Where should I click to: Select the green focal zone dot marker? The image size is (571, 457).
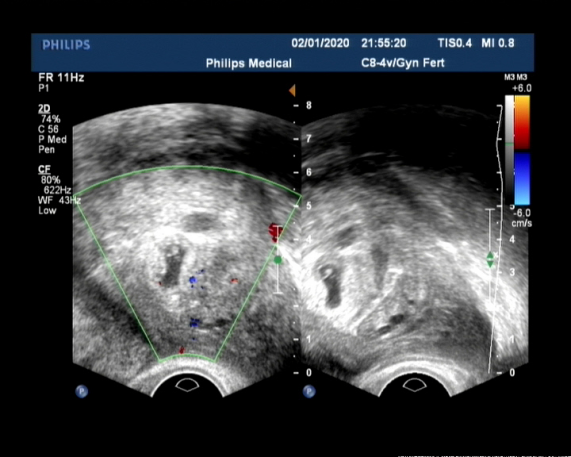coord(278,260)
